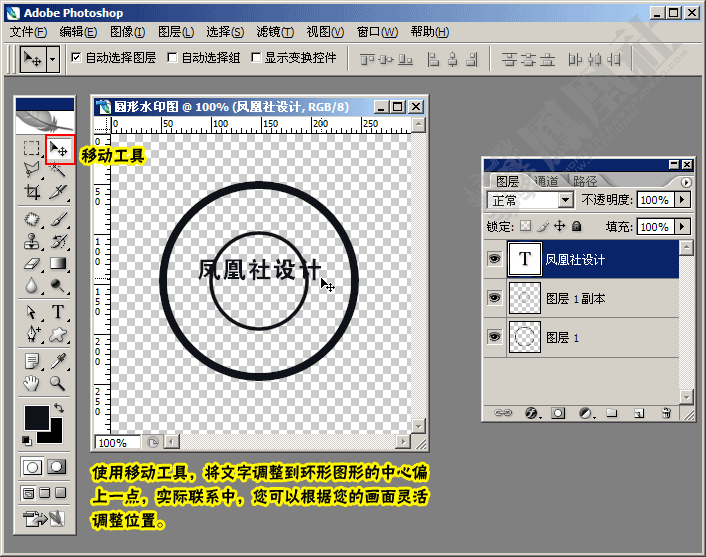Select the Crop tool

[32, 192]
